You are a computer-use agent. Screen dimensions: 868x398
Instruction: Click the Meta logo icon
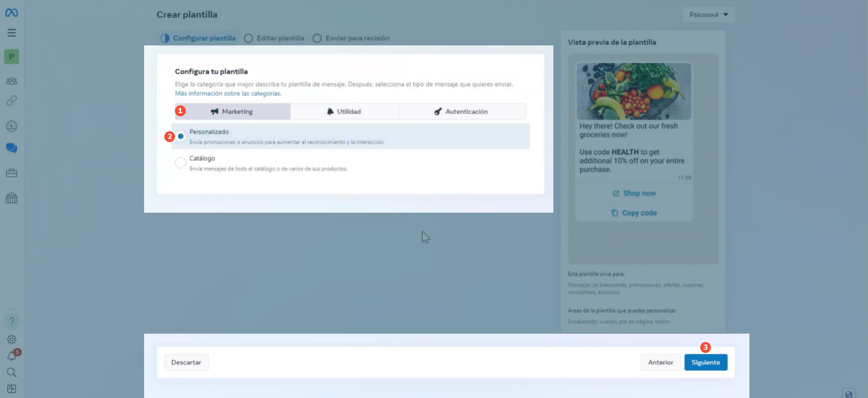pos(12,13)
